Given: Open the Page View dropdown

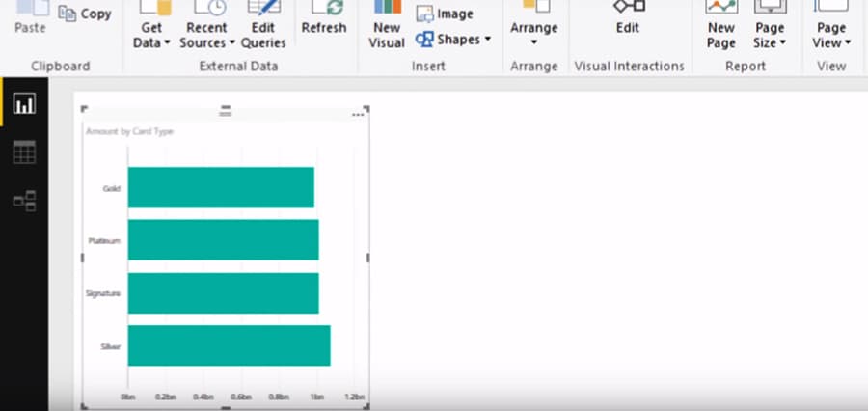Looking at the screenshot, I should [x=831, y=25].
